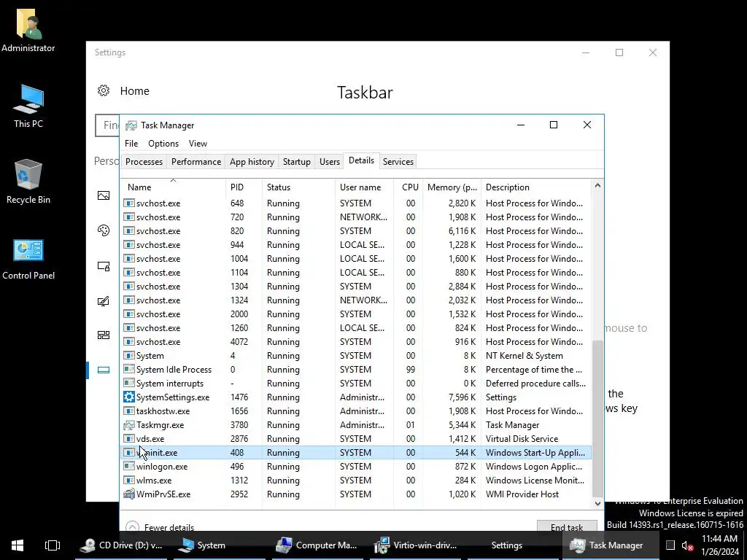This screenshot has height=560, width=747.
Task: Select the System Idle Process row
Action: [356, 370]
